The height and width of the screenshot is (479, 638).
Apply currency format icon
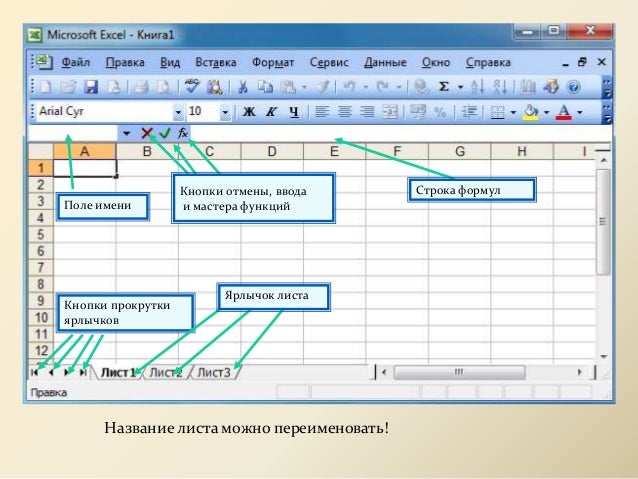[418, 112]
